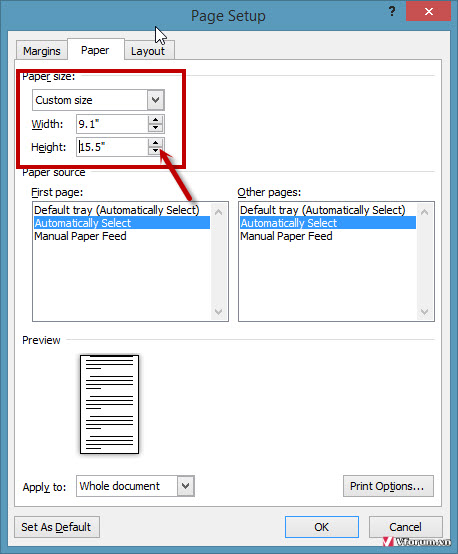Image resolution: width=458 pixels, height=554 pixels.
Task: Click the page preview thumbnail
Action: coord(109,404)
